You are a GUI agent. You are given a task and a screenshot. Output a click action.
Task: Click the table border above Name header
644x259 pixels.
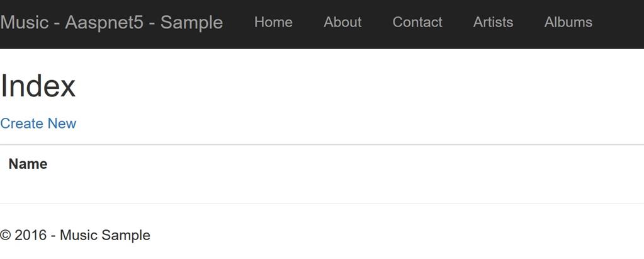(x=315, y=145)
